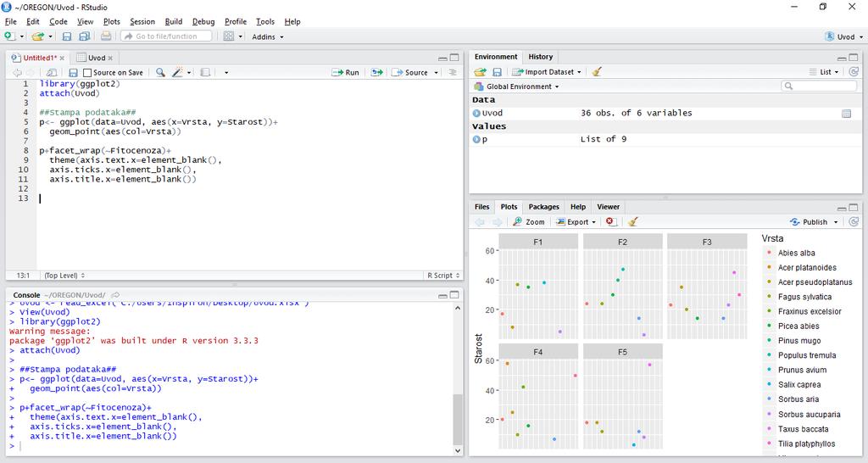Switch to the Packages tab
868x463 pixels.
(543, 207)
